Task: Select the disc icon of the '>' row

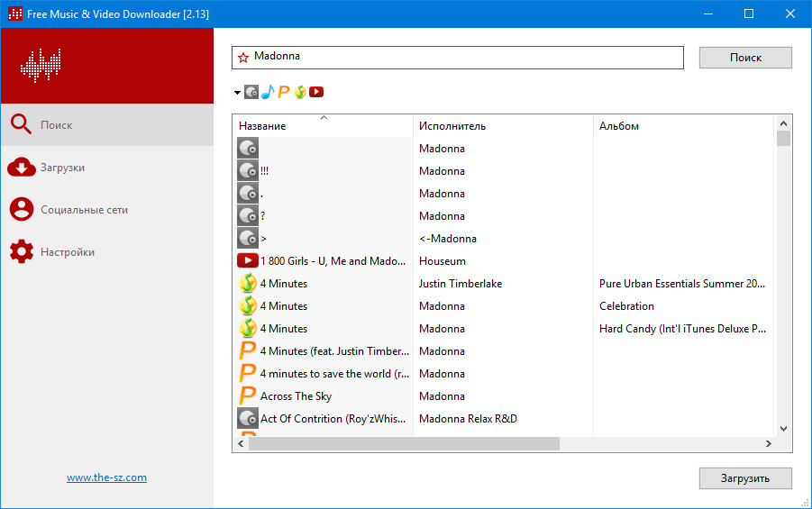Action: pos(248,238)
